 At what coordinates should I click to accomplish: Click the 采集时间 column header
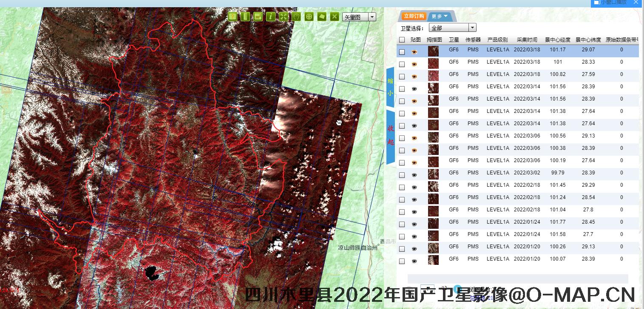[x=527, y=40]
